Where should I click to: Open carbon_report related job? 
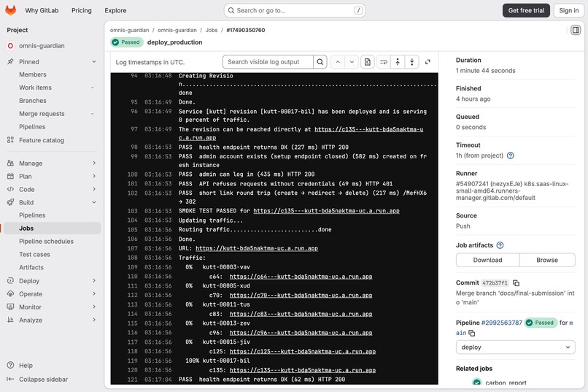coord(506,383)
